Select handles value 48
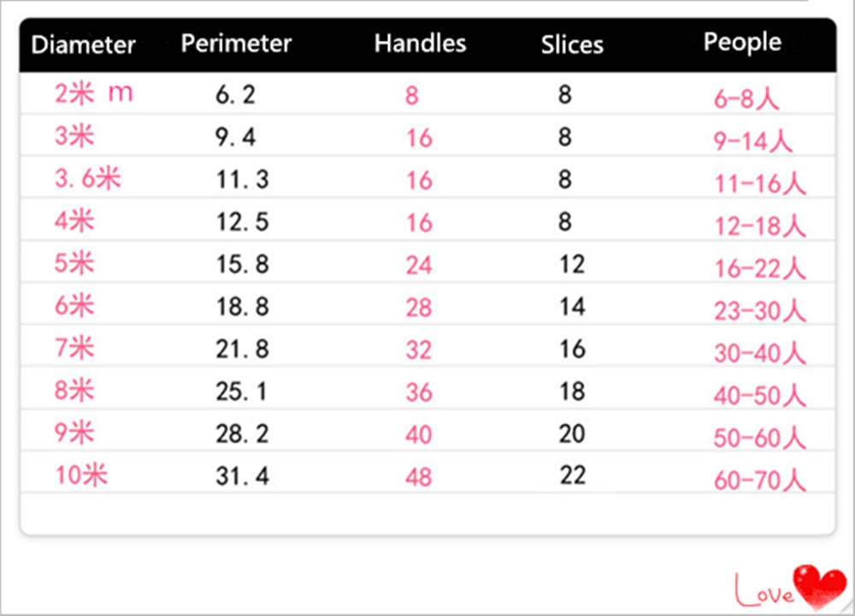The image size is (855, 616). pos(419,477)
